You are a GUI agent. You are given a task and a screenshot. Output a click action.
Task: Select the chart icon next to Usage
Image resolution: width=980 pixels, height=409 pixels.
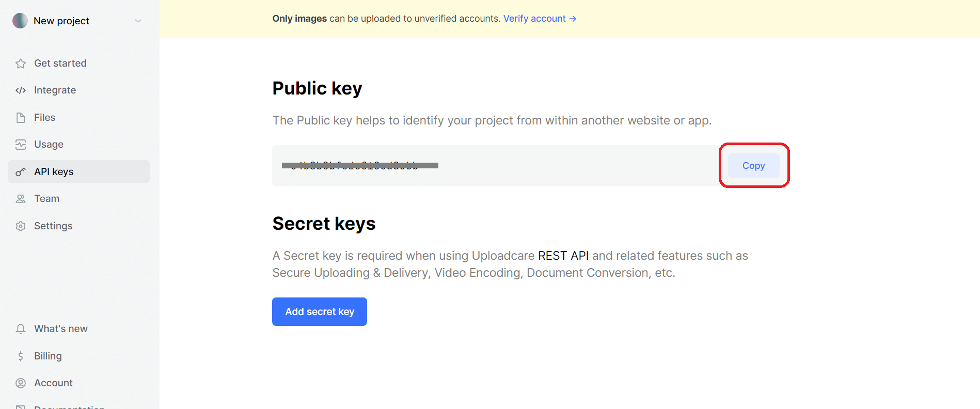(x=21, y=144)
